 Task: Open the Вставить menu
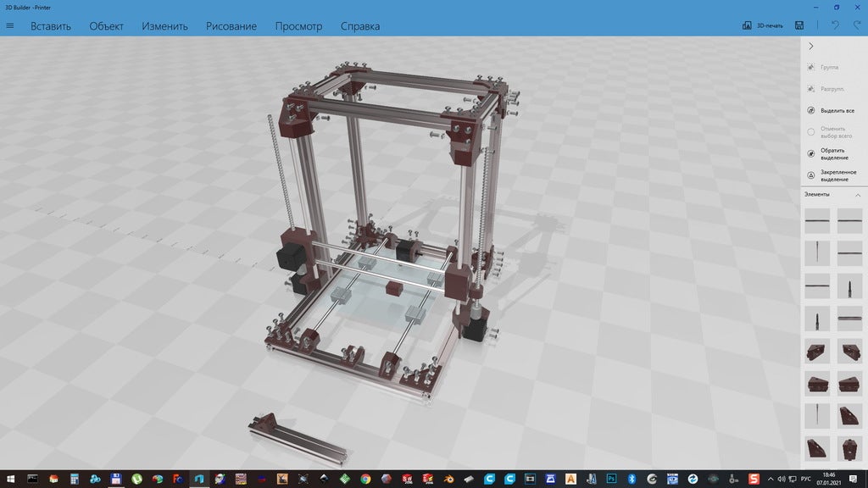[x=50, y=26]
